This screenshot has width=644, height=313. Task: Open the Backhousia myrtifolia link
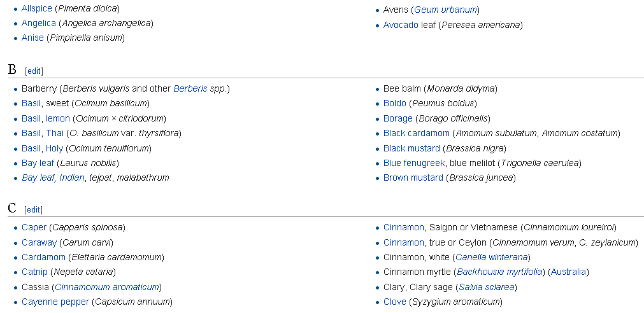(499, 272)
